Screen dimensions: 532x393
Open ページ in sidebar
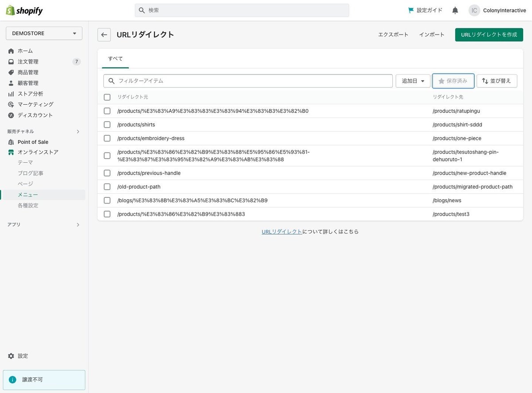pyautogui.click(x=25, y=184)
